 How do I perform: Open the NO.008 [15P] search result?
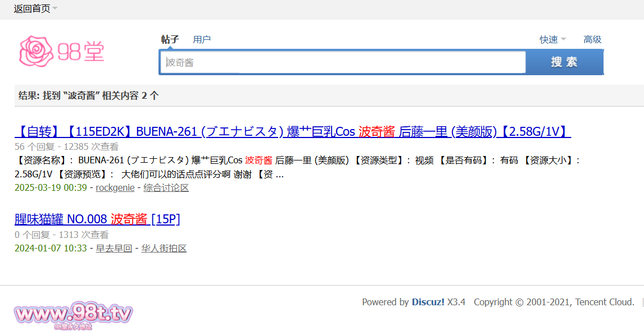[97, 219]
